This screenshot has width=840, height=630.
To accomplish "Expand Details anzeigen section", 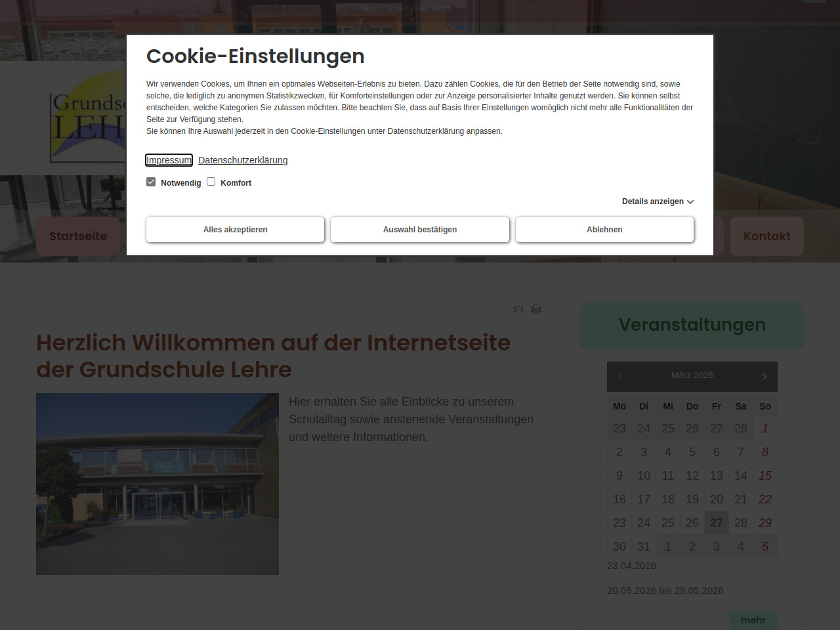I will [x=652, y=201].
